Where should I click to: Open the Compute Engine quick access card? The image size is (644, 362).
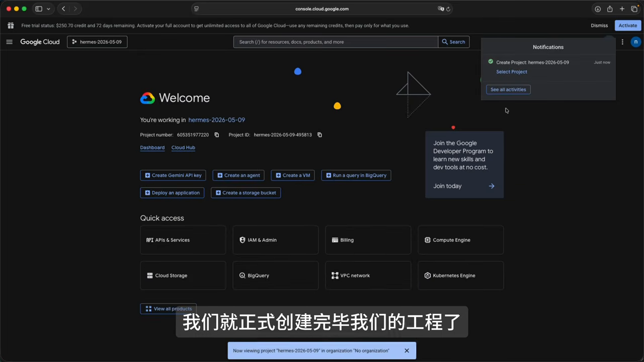[460, 240]
